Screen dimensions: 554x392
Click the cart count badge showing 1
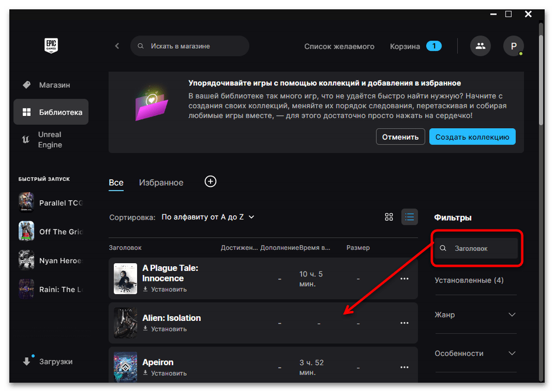[434, 46]
